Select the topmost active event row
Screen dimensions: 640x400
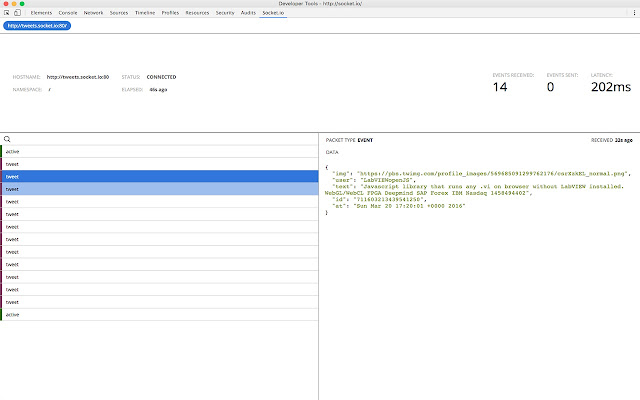pyautogui.click(x=159, y=151)
